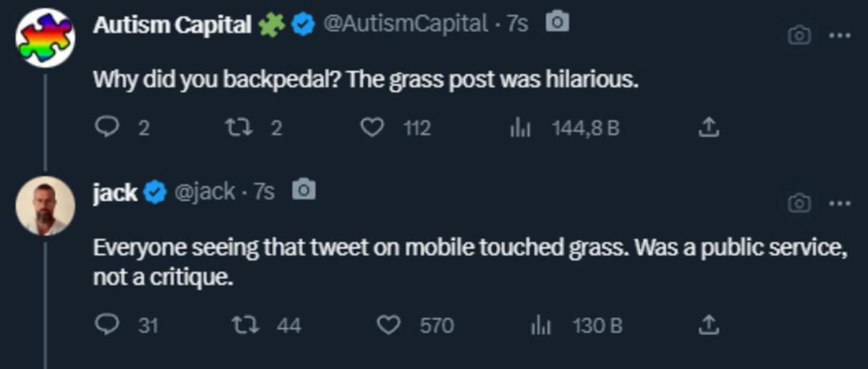
Task: Open more options on Autism Capital tweet
Action: [x=839, y=35]
